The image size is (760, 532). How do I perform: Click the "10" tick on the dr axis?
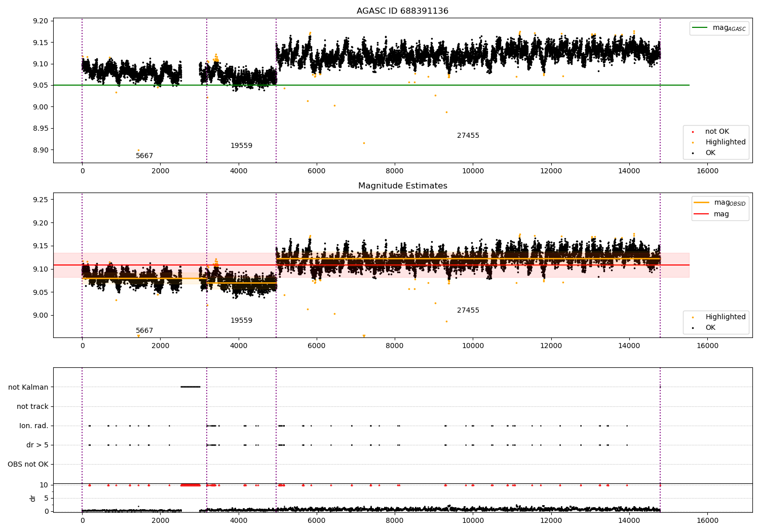pyautogui.click(x=44, y=485)
